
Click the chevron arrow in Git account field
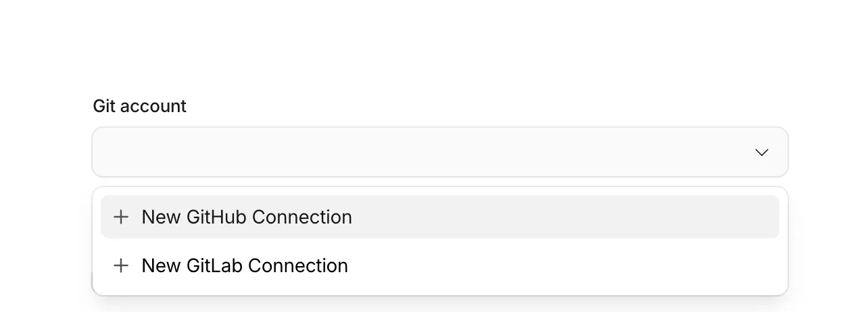[x=761, y=153]
